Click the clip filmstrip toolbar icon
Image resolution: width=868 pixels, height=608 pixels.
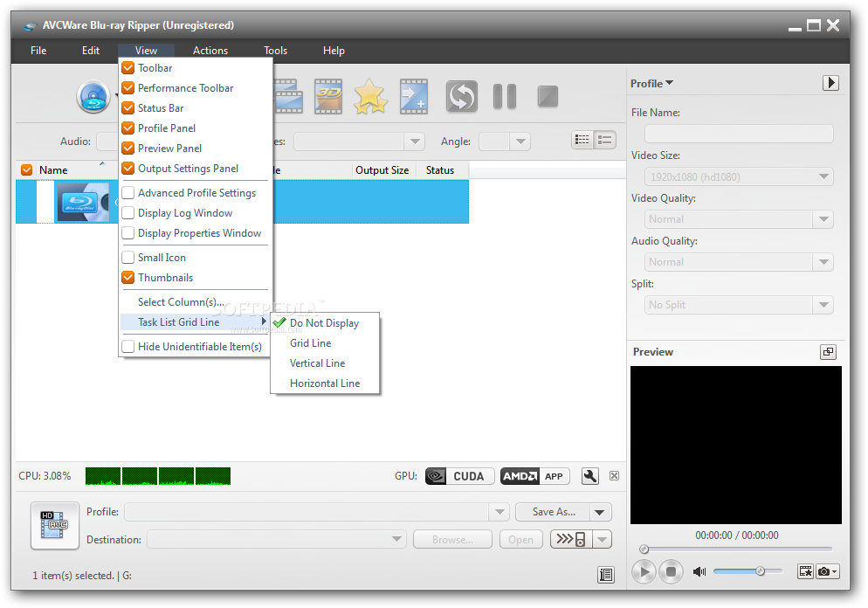pos(288,96)
